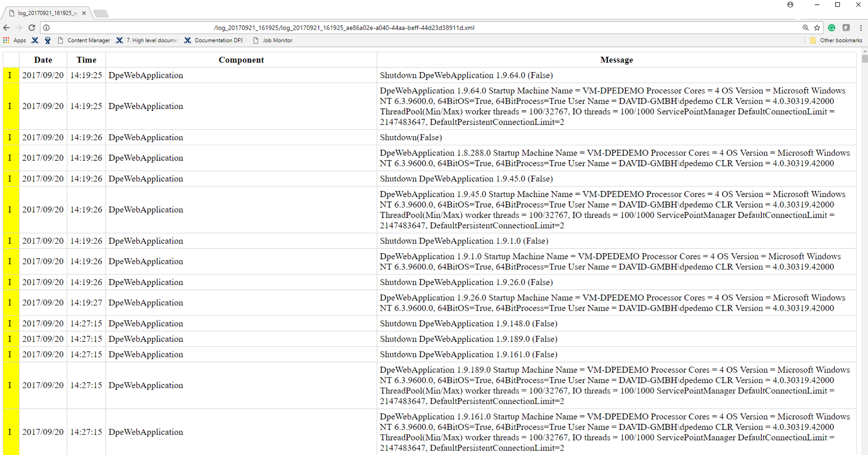Click the gray extension icon beside Grammarly

click(x=846, y=28)
